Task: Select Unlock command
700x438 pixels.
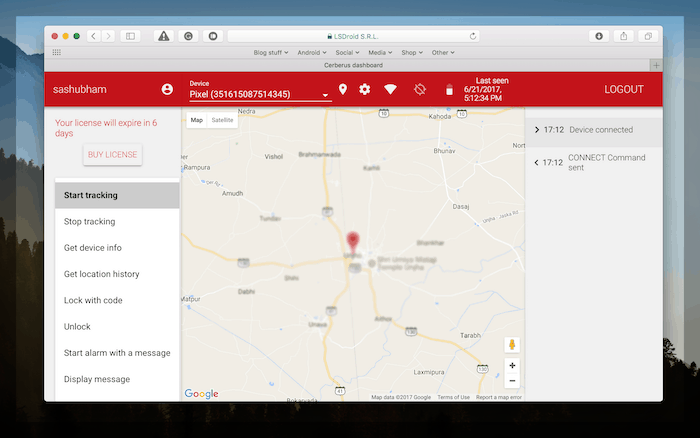Action: 117,327
